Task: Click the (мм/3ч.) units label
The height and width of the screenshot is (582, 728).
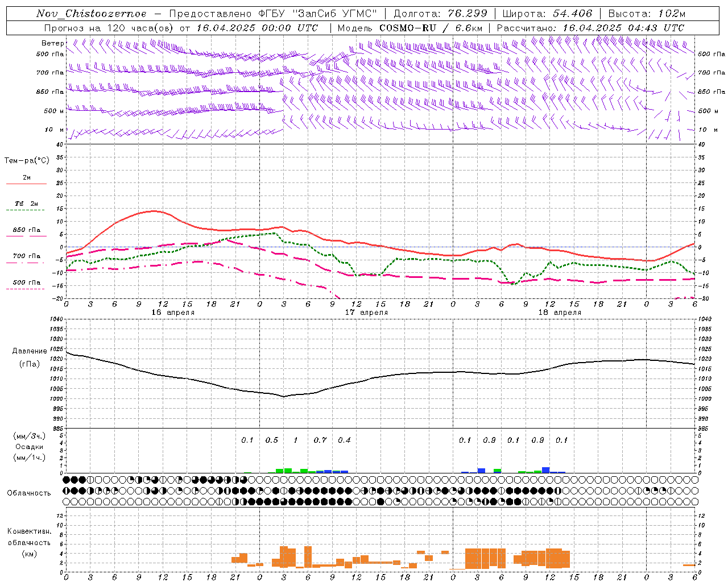Action: point(29,436)
